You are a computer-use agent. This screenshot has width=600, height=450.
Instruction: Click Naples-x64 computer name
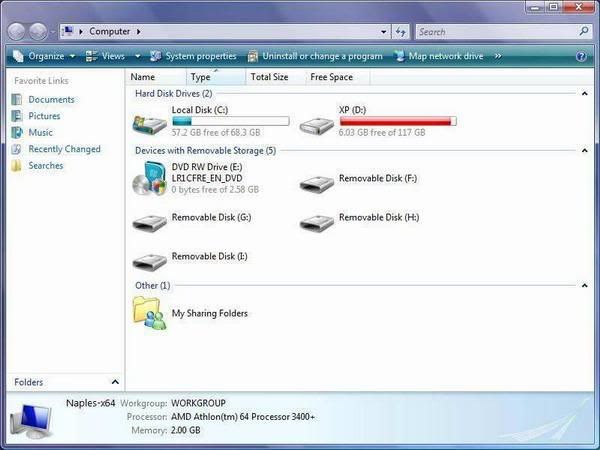click(x=90, y=403)
